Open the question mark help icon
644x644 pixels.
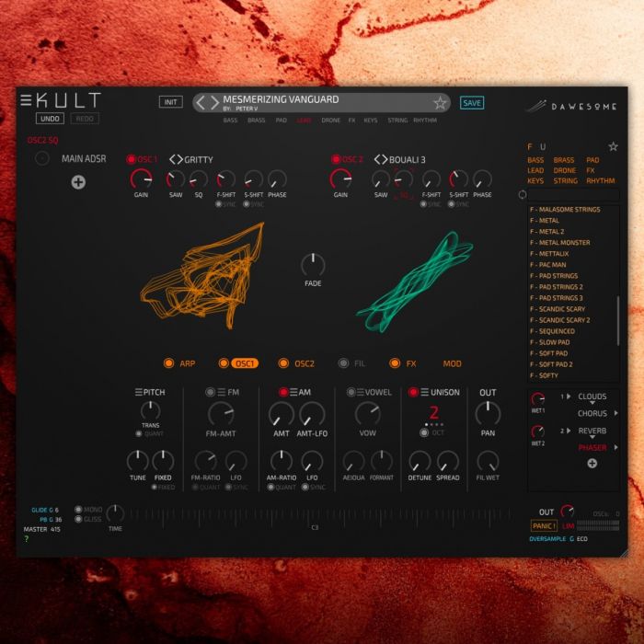click(x=27, y=539)
